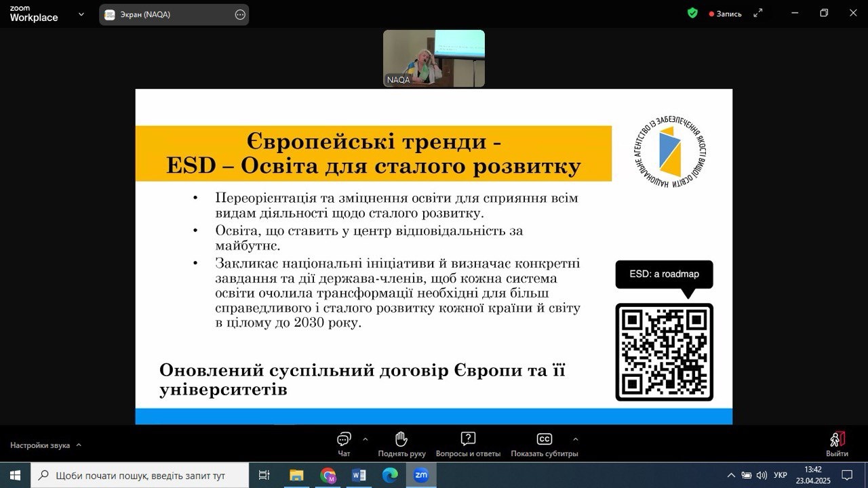Click the green encryption shield icon
Image resolution: width=868 pixels, height=488 pixels.
(692, 13)
